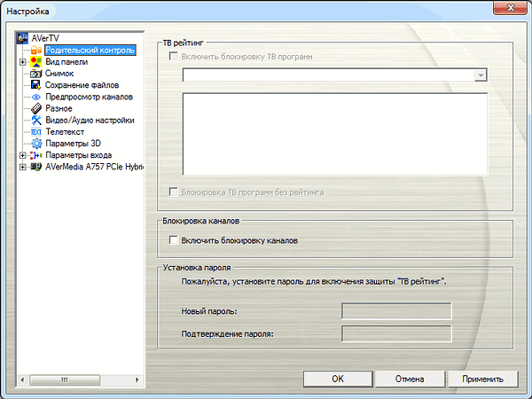Select the Разное item
532x399 pixels.
tap(59, 108)
